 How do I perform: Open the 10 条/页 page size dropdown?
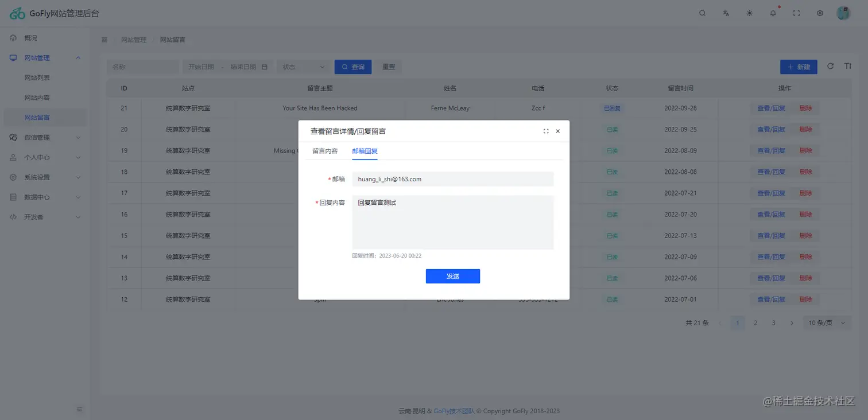click(x=827, y=323)
